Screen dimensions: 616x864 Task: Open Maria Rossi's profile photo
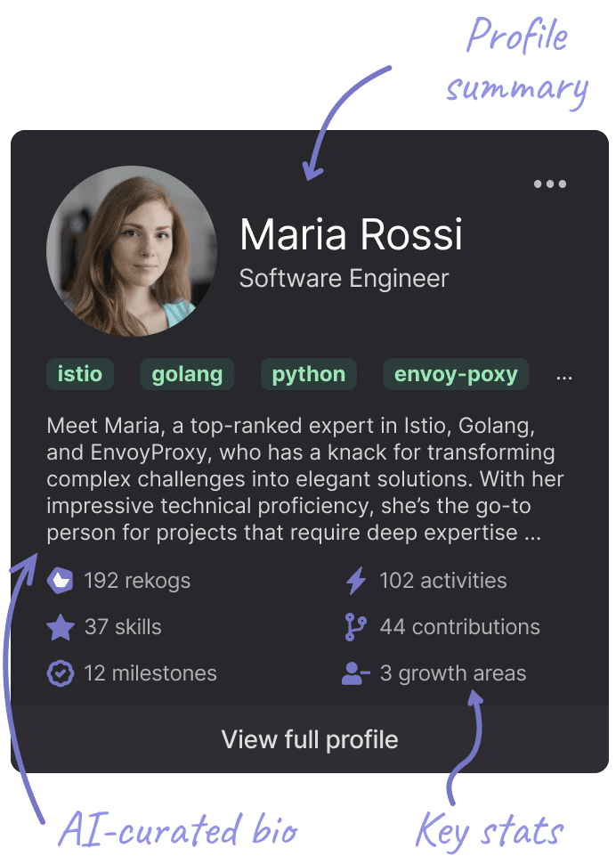(131, 250)
